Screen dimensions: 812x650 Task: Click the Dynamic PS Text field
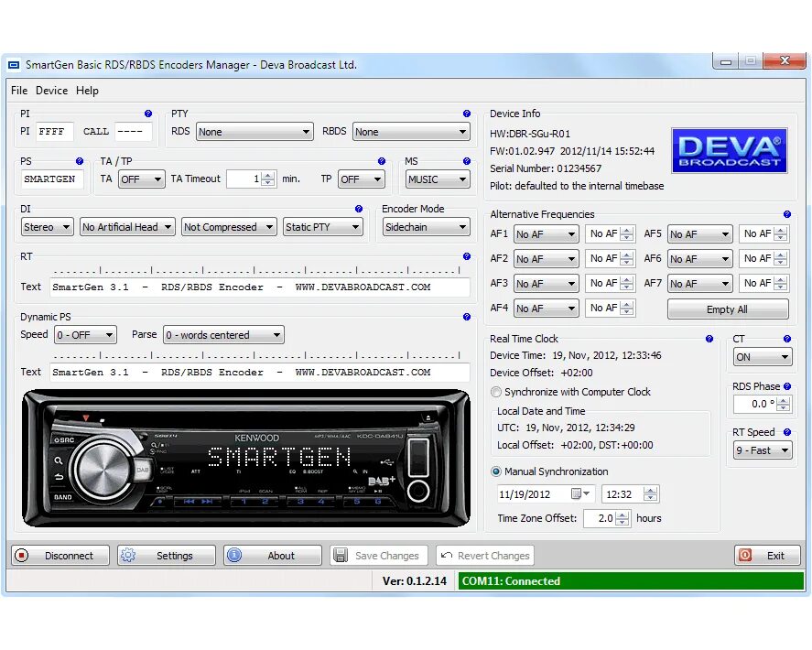(260, 372)
